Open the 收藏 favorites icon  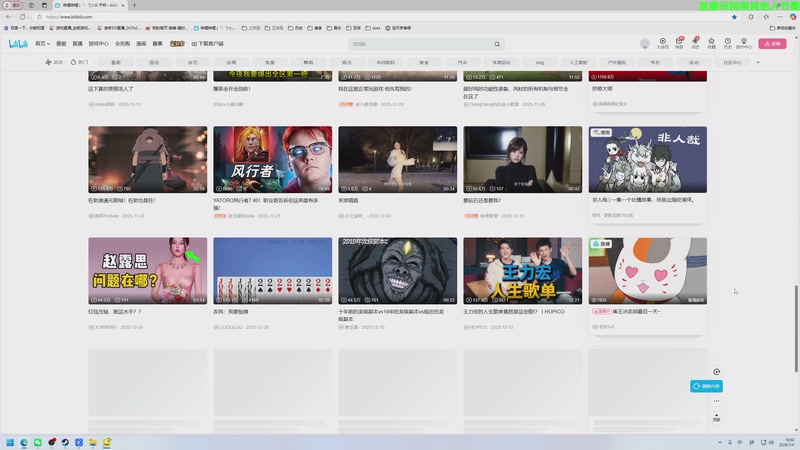(711, 43)
